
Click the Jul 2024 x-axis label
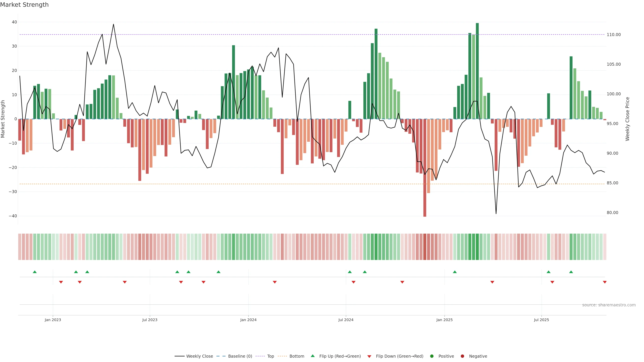[346, 320]
